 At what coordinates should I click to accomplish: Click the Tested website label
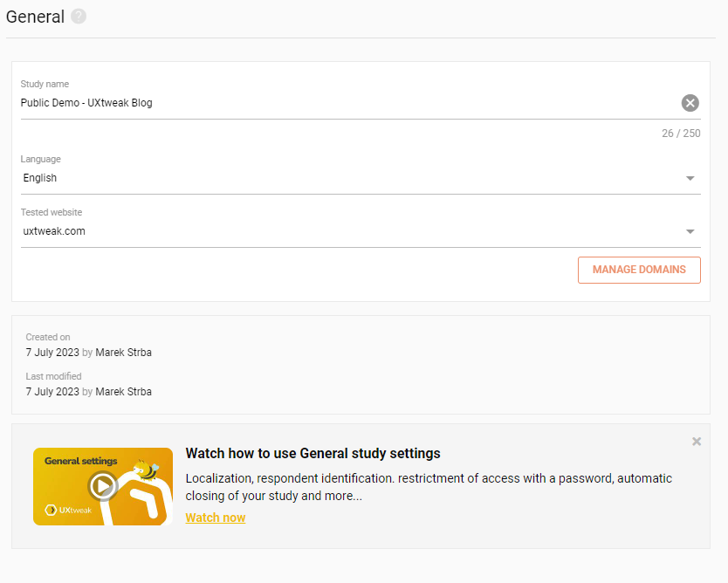[x=52, y=212]
